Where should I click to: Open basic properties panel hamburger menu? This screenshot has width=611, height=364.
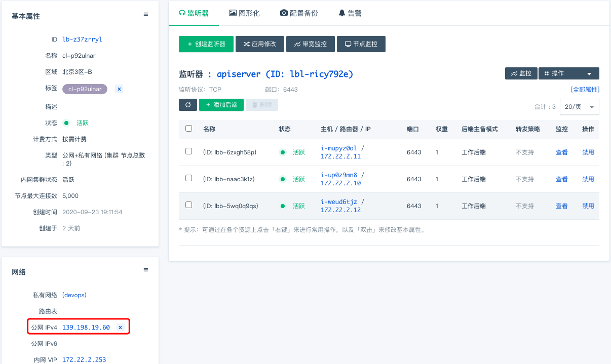click(x=146, y=15)
